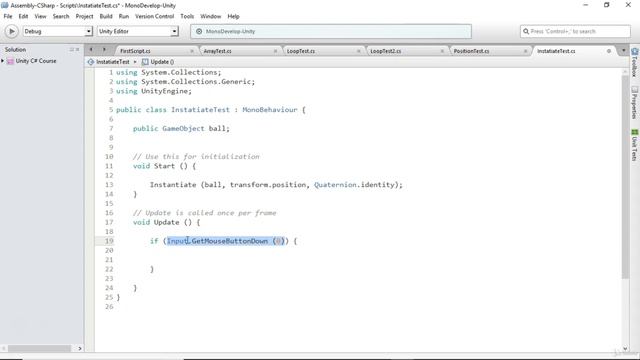Screen dimensions: 640x360
Task: Select Unity C# Course in Solution pad
Action: [36, 61]
